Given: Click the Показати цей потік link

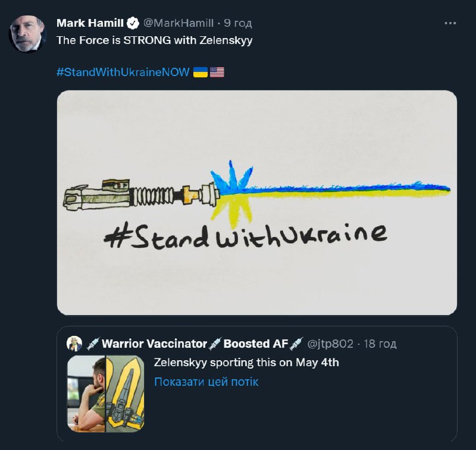Looking at the screenshot, I should [206, 382].
